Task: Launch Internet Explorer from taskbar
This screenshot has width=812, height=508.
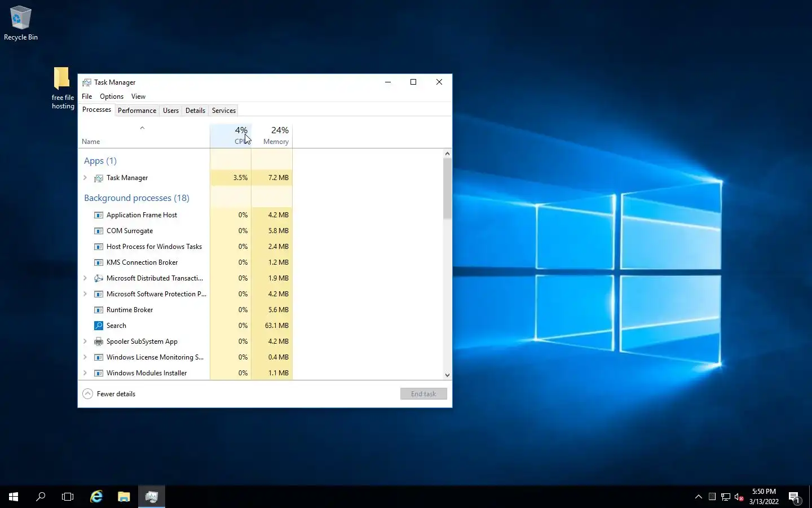Action: (96, 497)
